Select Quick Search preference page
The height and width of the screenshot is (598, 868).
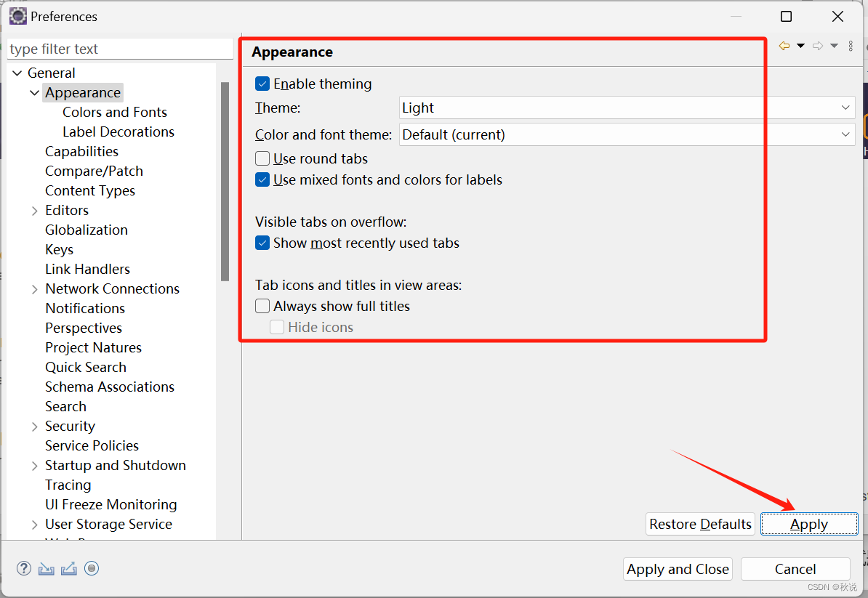pyautogui.click(x=86, y=368)
